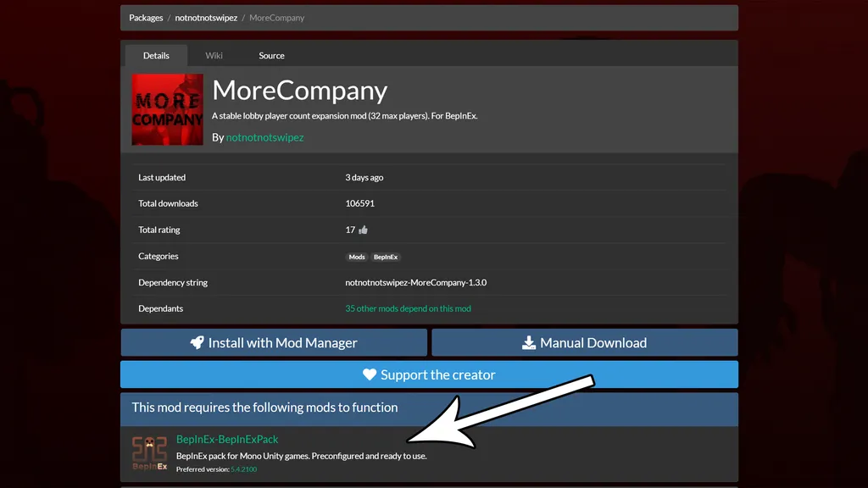Click the total downloads value 106591

pyautogui.click(x=359, y=203)
